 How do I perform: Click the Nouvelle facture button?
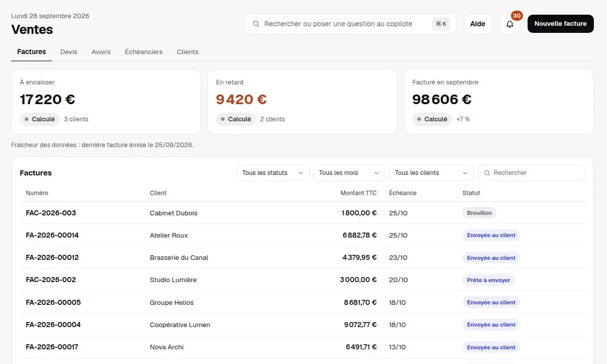tap(560, 24)
